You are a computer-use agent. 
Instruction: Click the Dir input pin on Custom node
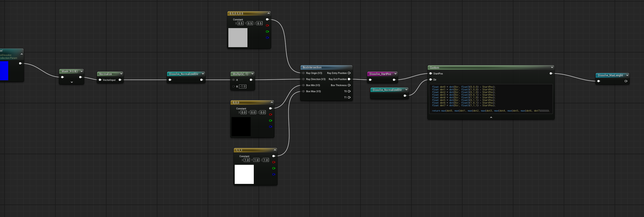[431, 80]
